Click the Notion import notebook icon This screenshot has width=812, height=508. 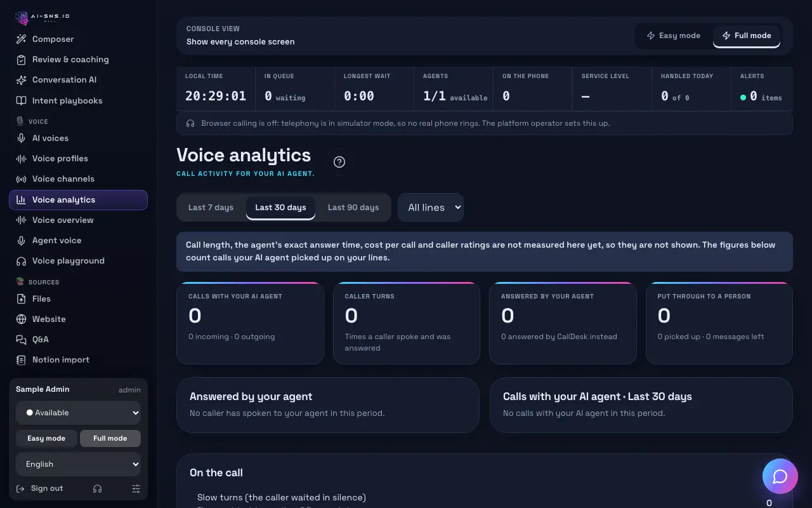tap(21, 360)
